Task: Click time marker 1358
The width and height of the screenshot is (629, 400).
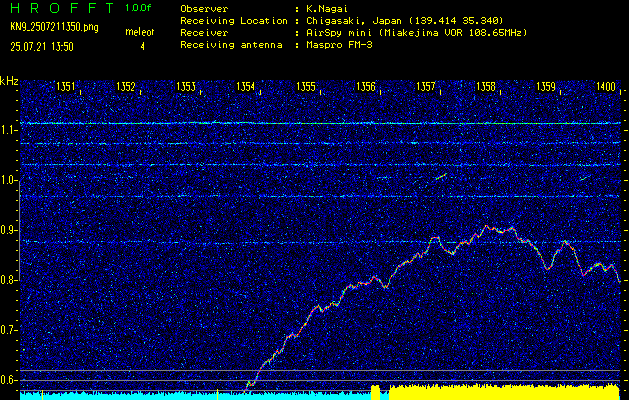Action: (486, 86)
